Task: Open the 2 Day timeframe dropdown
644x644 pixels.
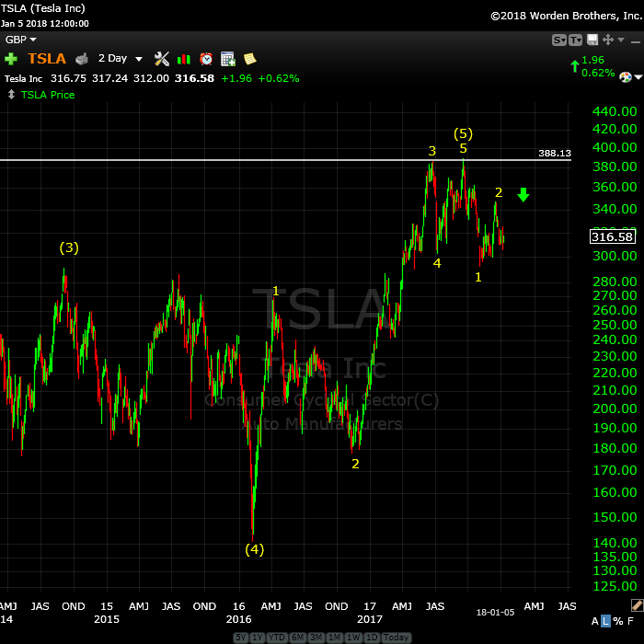Action: [x=121, y=59]
